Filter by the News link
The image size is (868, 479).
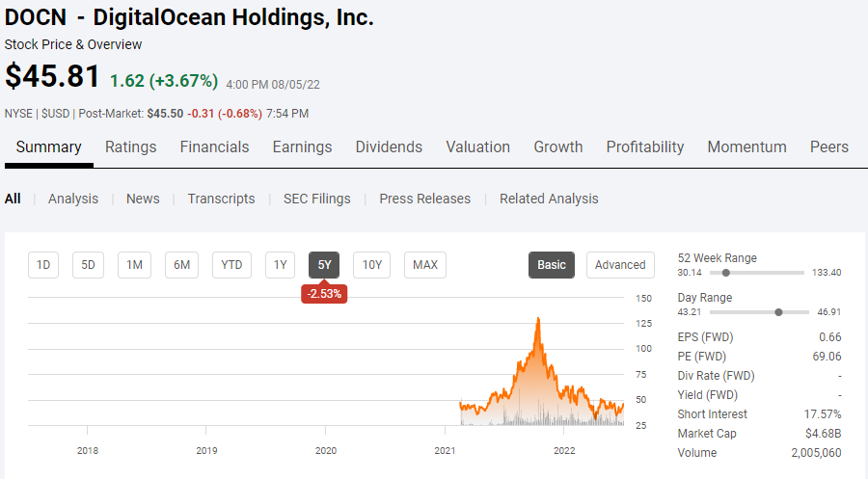pyautogui.click(x=143, y=199)
